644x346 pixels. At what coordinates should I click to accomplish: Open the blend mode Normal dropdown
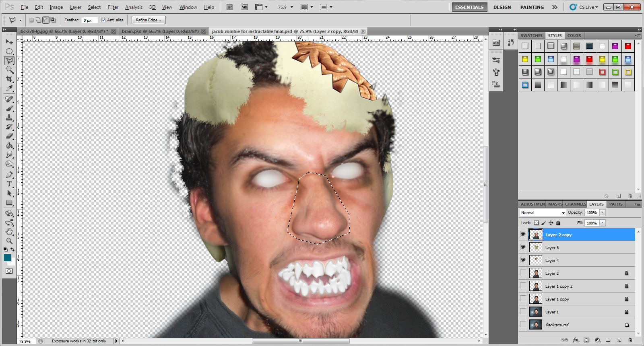click(543, 212)
